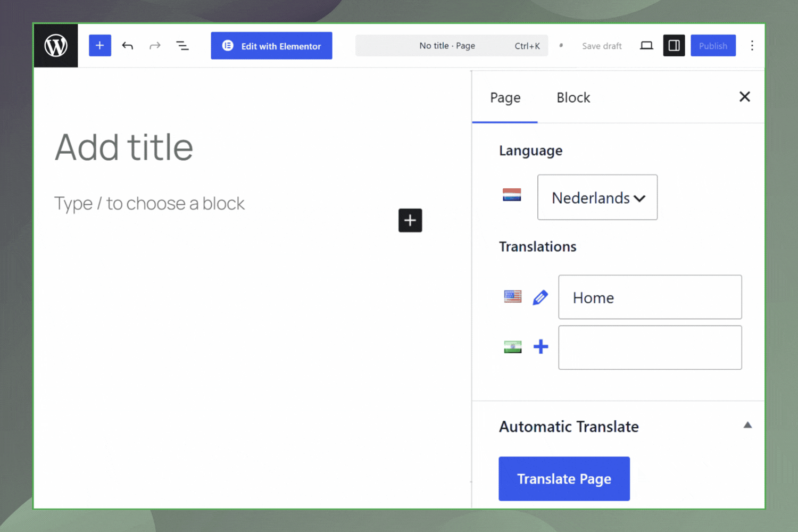Collapse the Automatic Translate section
798x532 pixels.
[747, 425]
